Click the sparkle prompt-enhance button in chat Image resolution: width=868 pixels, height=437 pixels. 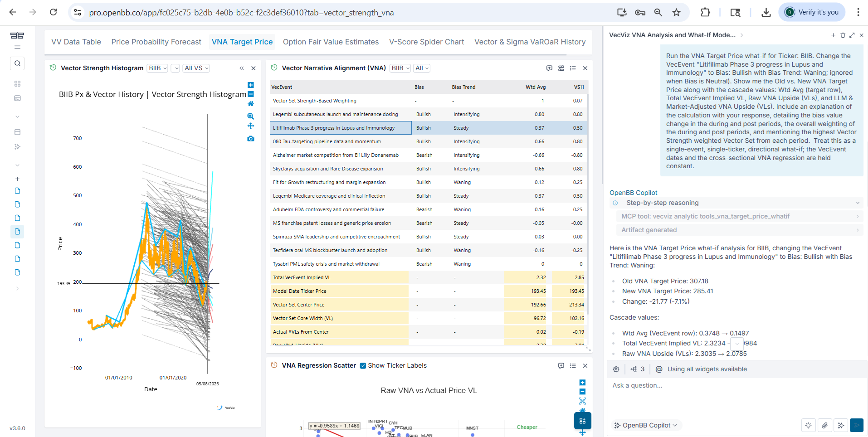[841, 425]
